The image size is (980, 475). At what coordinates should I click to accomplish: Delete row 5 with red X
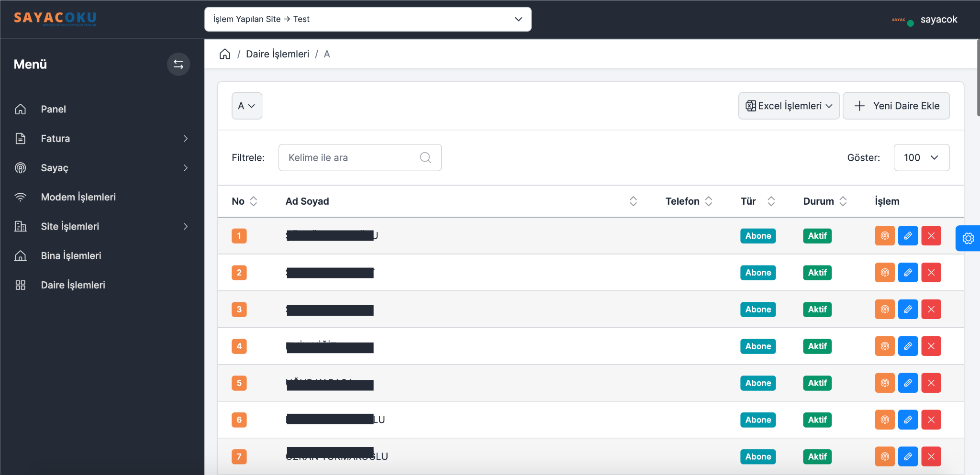[931, 383]
